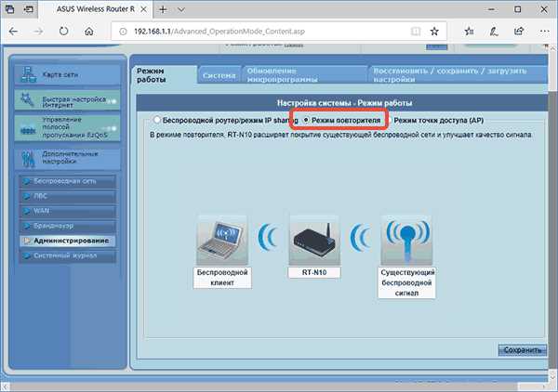Select Беспроводной роутер/режим IP sharing radio button
Image resolution: width=558 pixels, height=392 pixels.
pyautogui.click(x=157, y=120)
